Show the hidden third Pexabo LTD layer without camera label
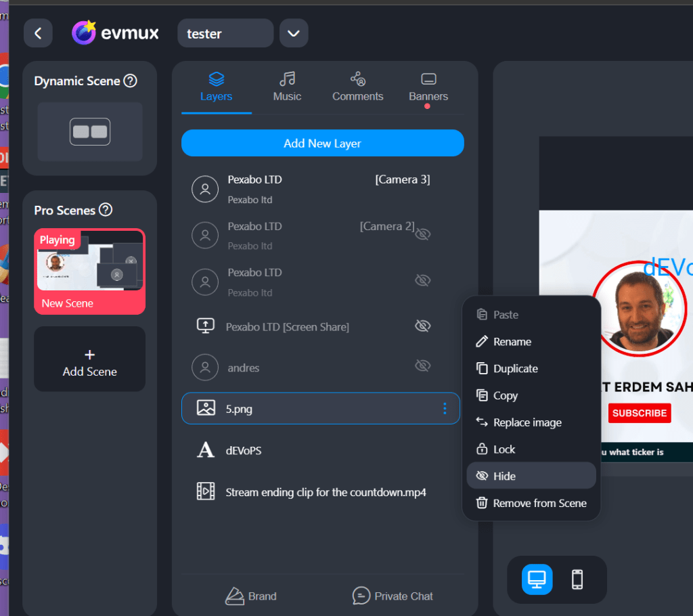Viewport: 693px width, 616px height. pos(422,280)
